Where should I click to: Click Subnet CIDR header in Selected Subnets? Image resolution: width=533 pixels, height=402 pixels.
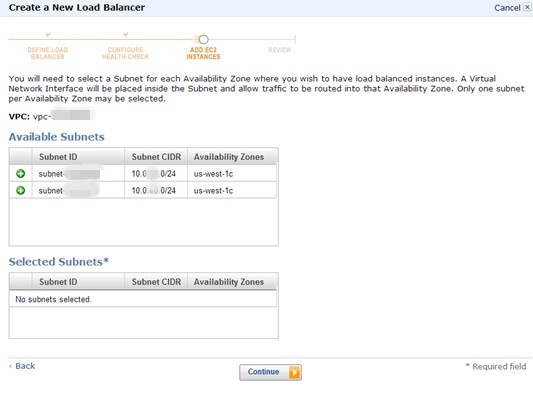(x=156, y=282)
